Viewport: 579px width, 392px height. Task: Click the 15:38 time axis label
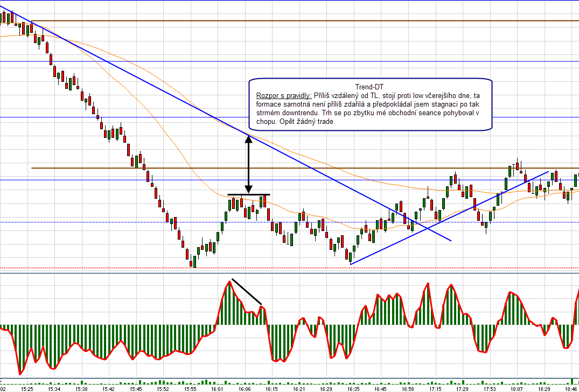(82, 389)
